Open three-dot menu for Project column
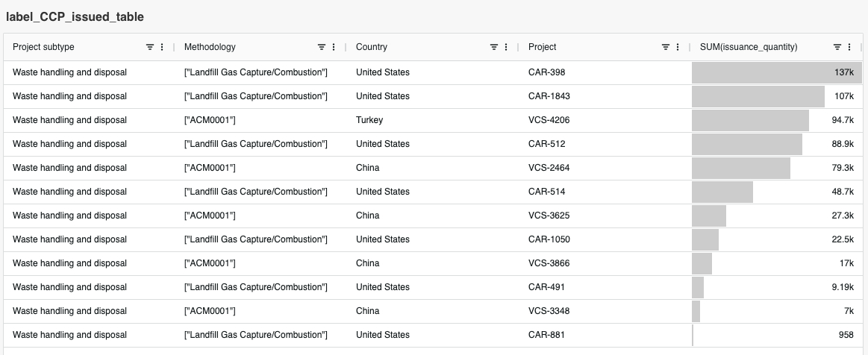 pos(678,47)
